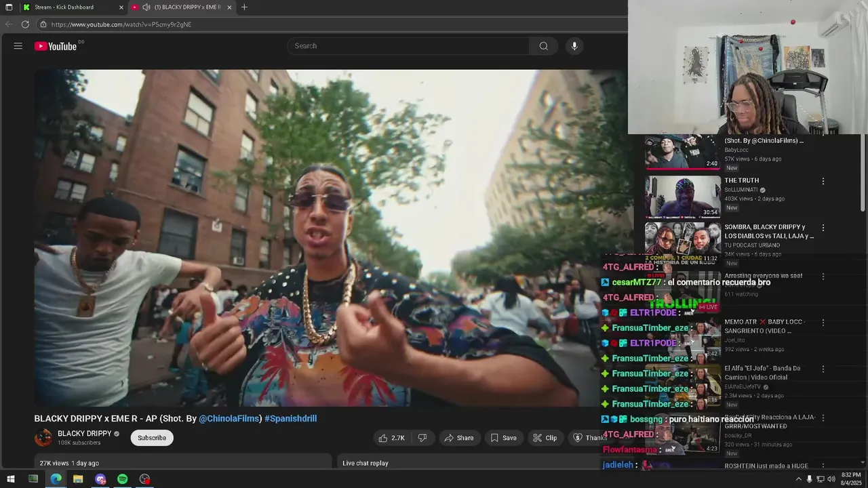Subscribe to BLACKY DRIPPY

point(152,438)
